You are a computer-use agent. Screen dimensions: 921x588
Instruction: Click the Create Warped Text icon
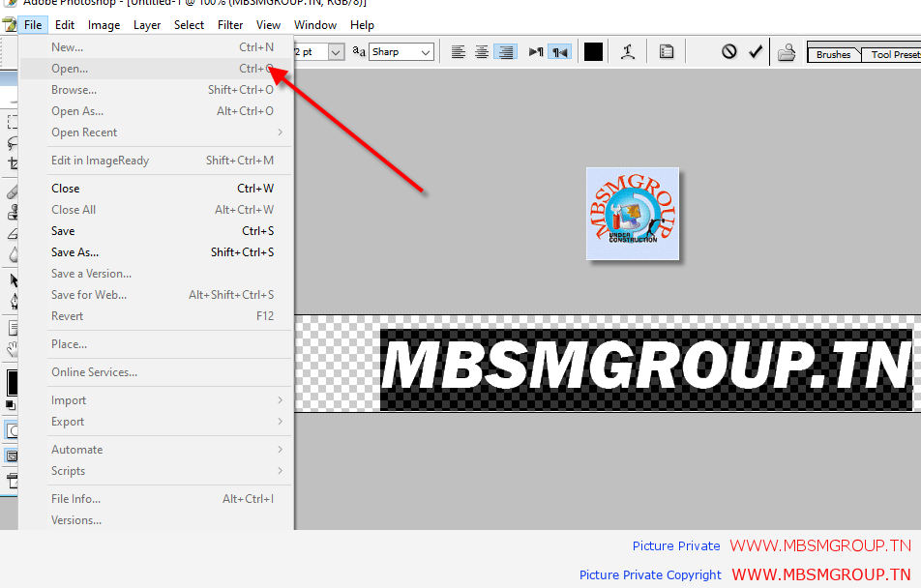(x=628, y=52)
